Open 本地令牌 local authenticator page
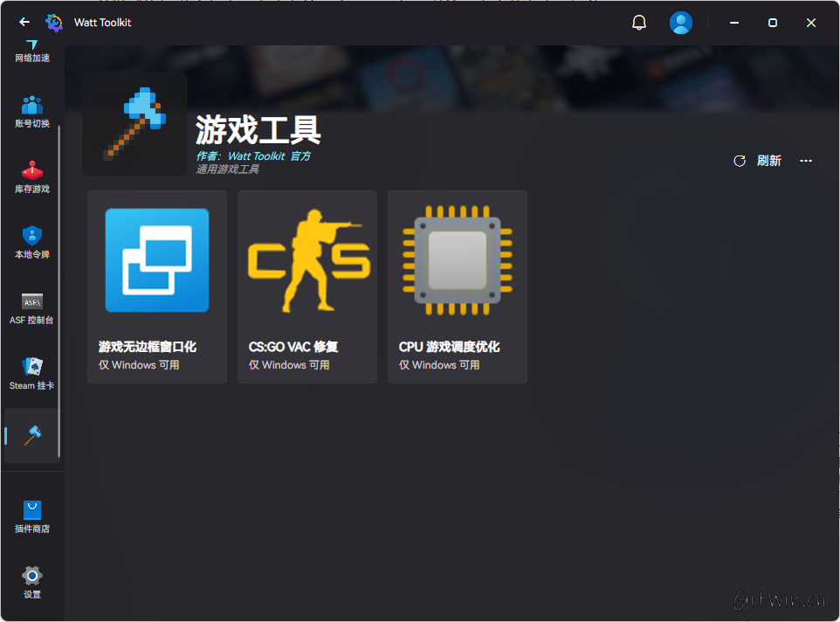The height and width of the screenshot is (622, 840). (x=32, y=243)
